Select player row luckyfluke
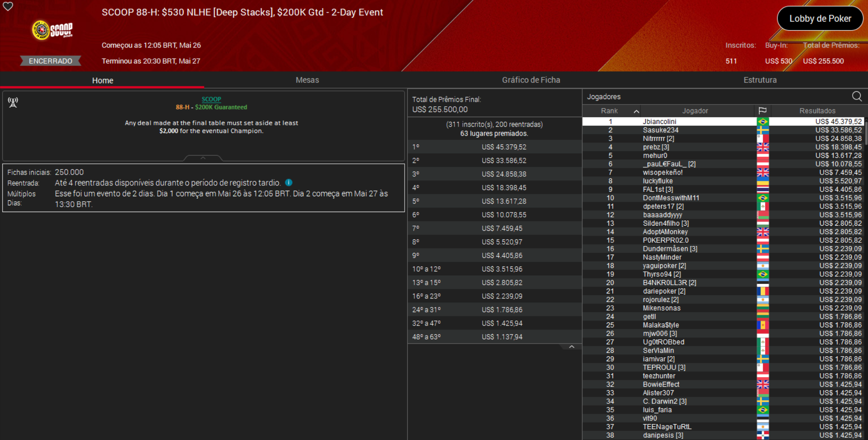Viewport: 868px width, 440px height. (x=723, y=181)
